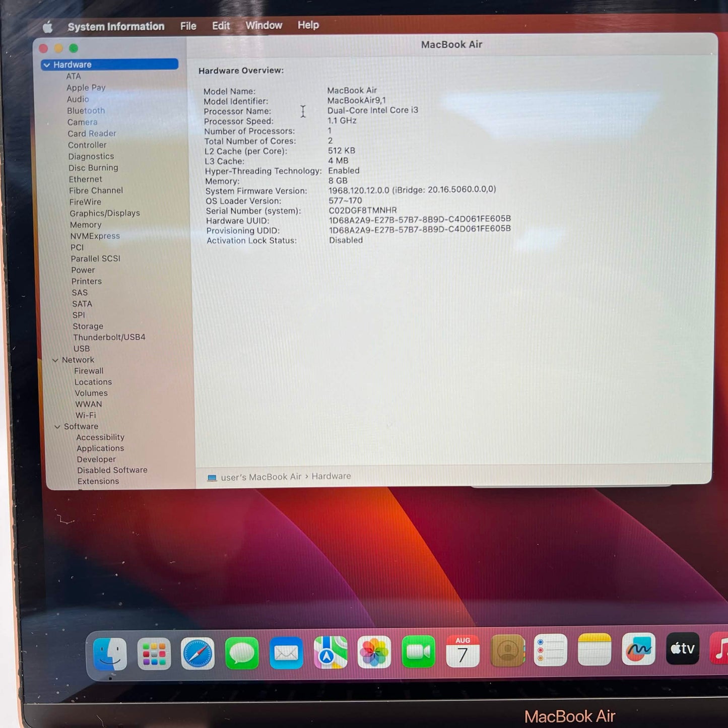Open Mail app in the Dock
Screen dimensions: 728x728
click(286, 653)
